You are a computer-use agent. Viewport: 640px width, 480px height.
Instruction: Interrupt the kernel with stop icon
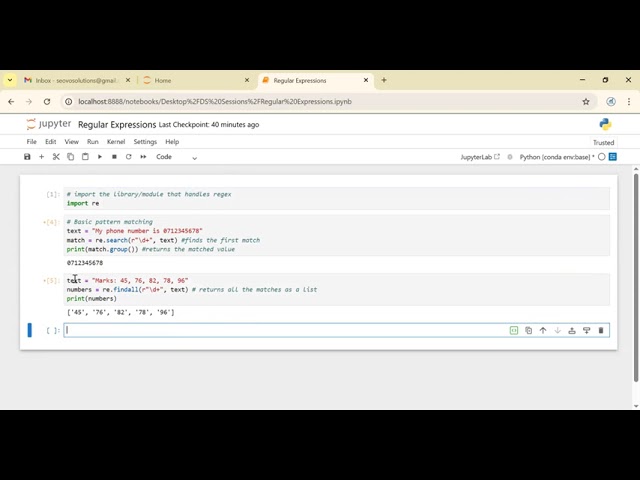(x=114, y=157)
